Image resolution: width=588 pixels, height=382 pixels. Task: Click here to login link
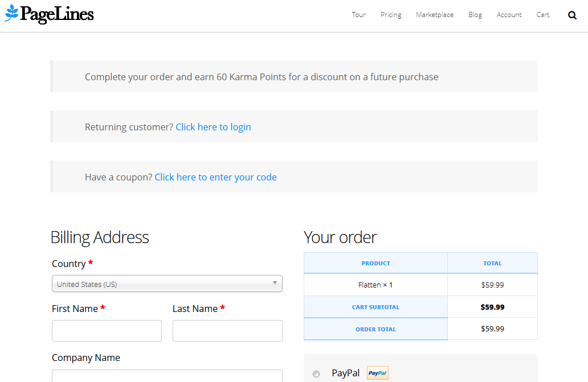[x=213, y=127]
